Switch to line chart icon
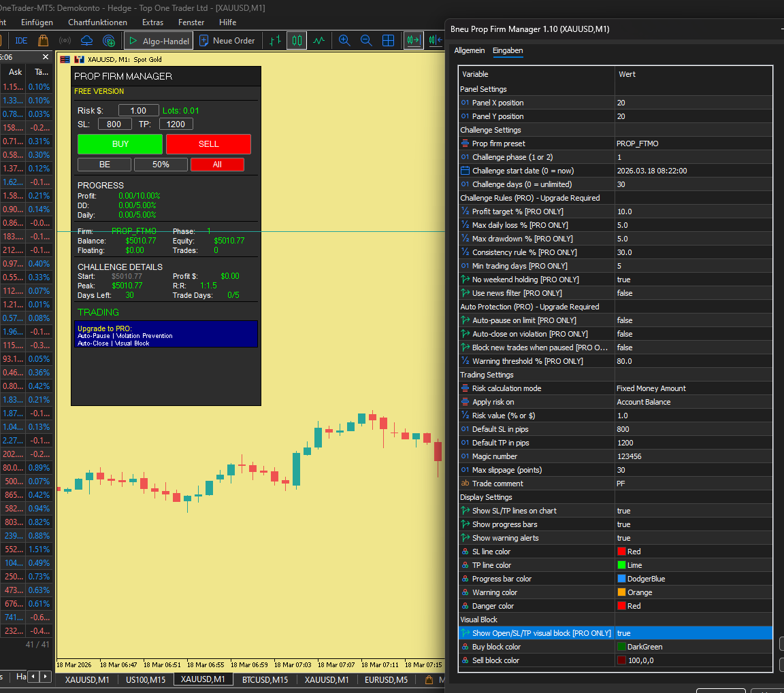The image size is (784, 693). coord(319,41)
